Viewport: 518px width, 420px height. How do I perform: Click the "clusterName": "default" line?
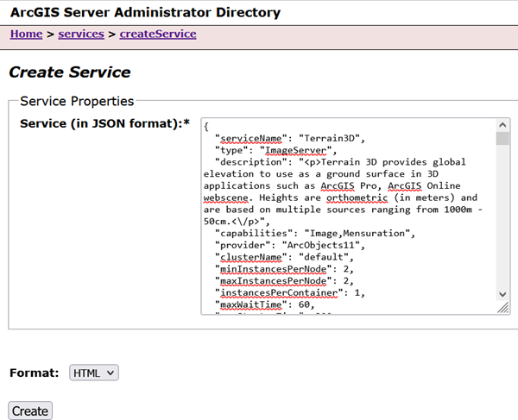[x=284, y=257]
